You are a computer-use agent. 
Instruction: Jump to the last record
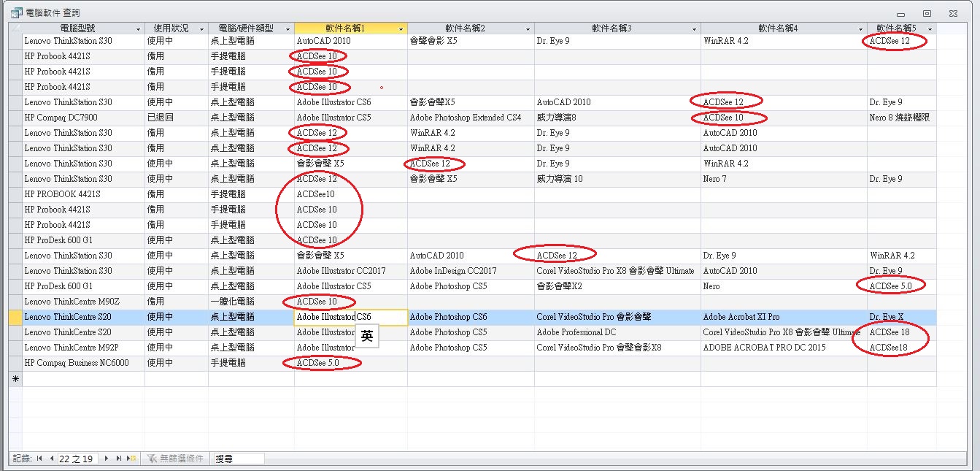pos(118,459)
